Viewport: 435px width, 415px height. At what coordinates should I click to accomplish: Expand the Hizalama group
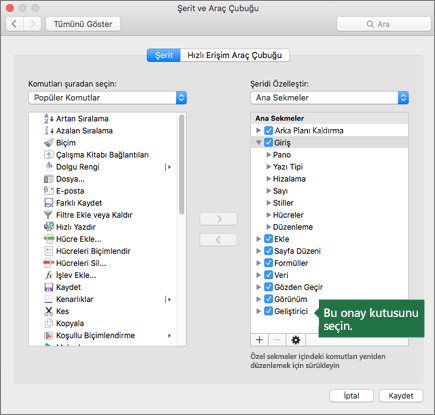[x=269, y=179]
